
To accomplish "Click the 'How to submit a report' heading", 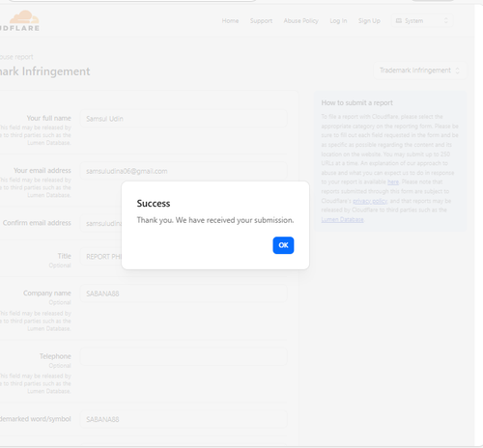I will pos(356,103).
